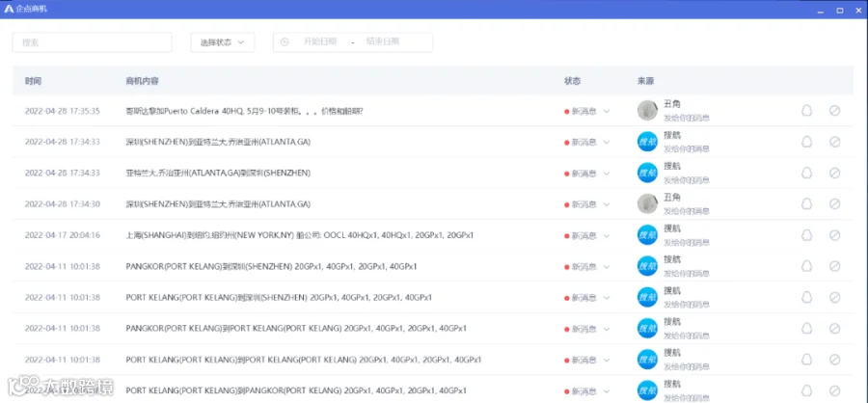Click the bell icon in the Puerto Caldera 40HQ row
The width and height of the screenshot is (868, 403).
pos(806,111)
